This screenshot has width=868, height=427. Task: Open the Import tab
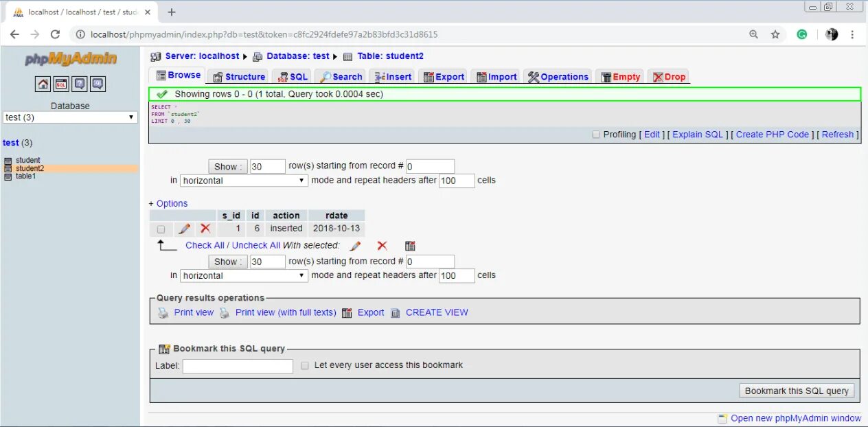pos(496,77)
